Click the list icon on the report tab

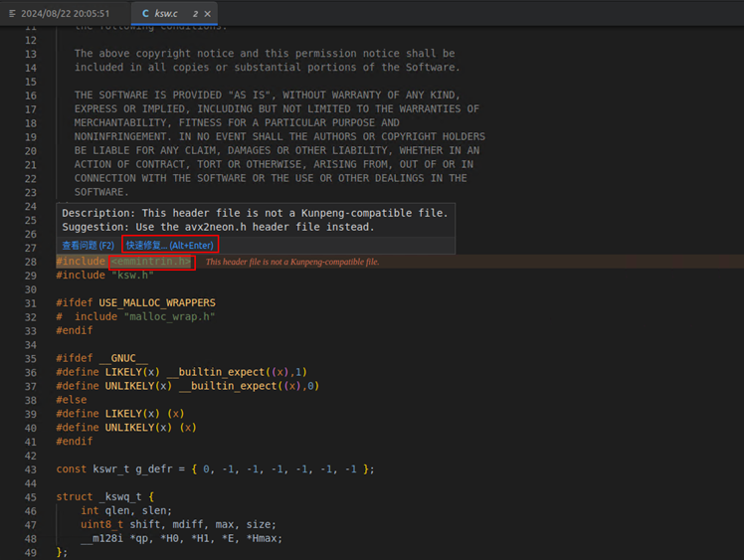pyautogui.click(x=12, y=14)
